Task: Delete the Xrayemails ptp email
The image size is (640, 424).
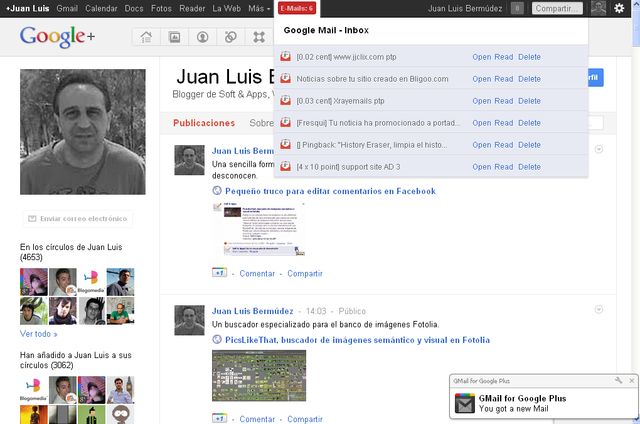Action: pyautogui.click(x=529, y=101)
